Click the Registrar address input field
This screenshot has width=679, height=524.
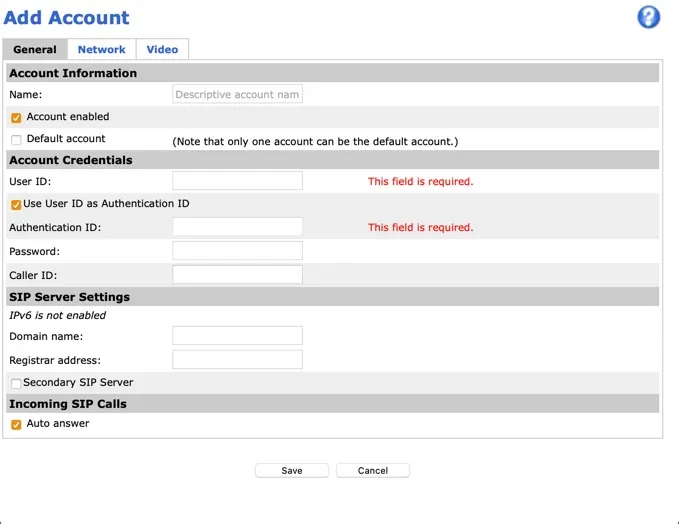[237, 359]
